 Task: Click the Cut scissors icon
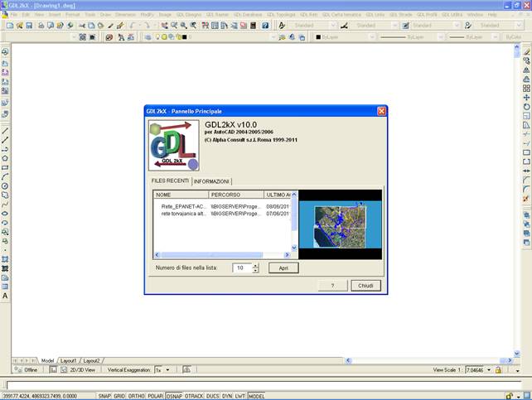pos(82,26)
